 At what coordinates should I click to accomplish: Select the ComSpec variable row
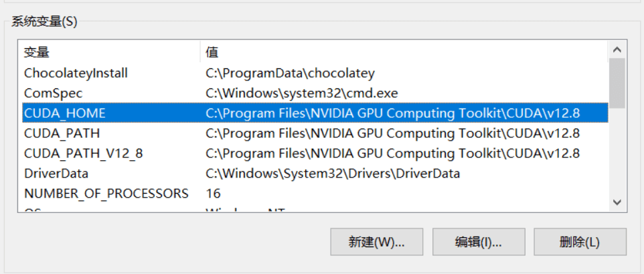coord(53,93)
